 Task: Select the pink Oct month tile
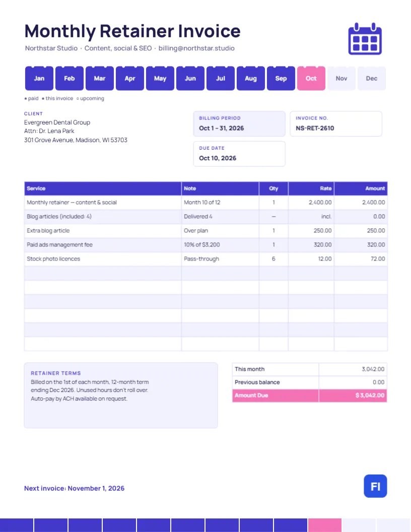(x=311, y=79)
